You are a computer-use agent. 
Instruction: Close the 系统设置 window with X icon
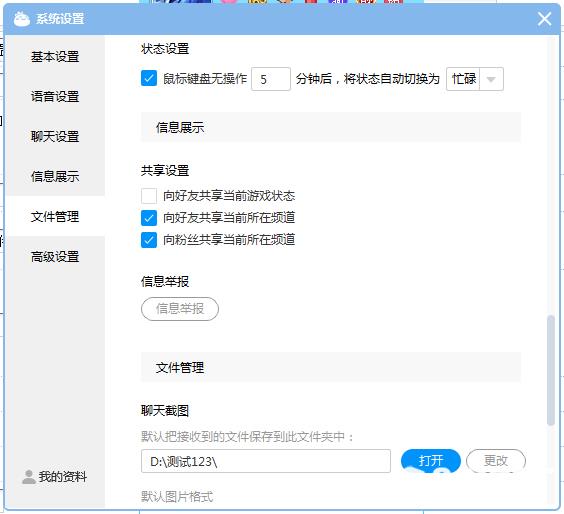545,19
